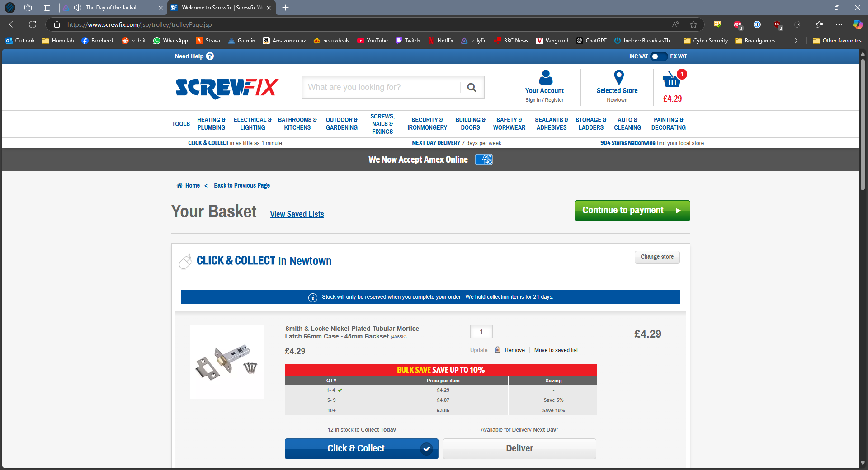The image size is (868, 470).
Task: Open Sealants & Adhesives category
Action: (552, 124)
